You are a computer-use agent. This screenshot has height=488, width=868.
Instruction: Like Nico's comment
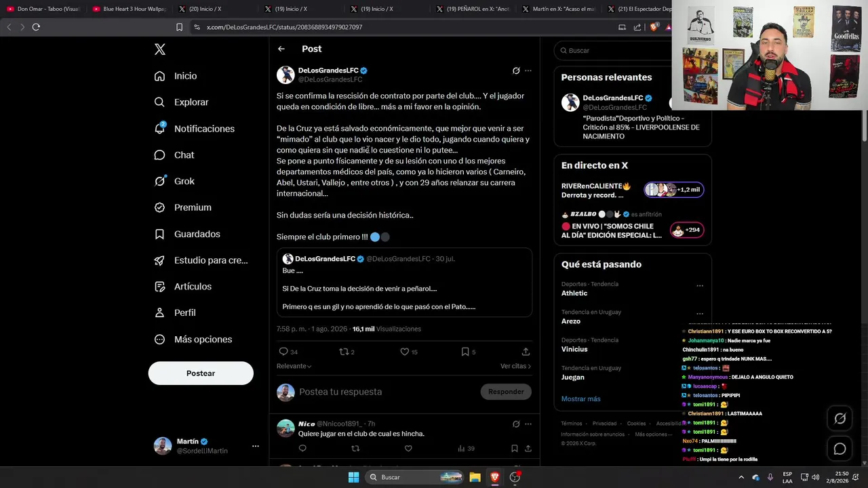(x=408, y=449)
